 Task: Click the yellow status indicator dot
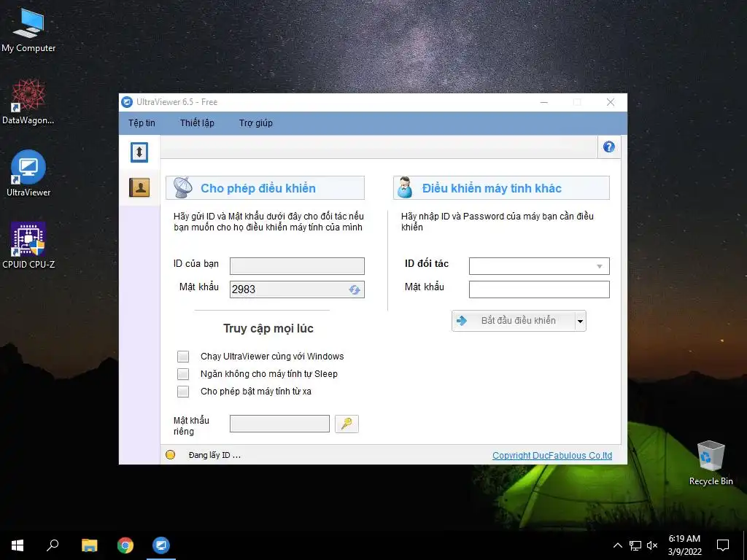[x=170, y=455]
